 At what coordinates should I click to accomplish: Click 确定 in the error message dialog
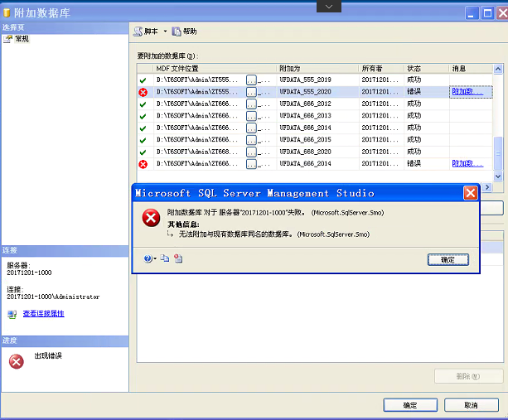448,260
